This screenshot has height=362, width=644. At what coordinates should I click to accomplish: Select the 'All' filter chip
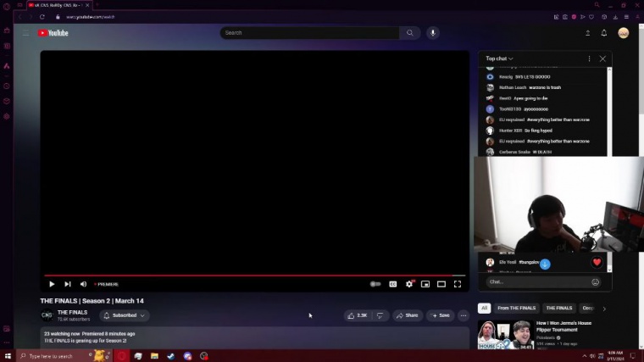click(x=484, y=308)
